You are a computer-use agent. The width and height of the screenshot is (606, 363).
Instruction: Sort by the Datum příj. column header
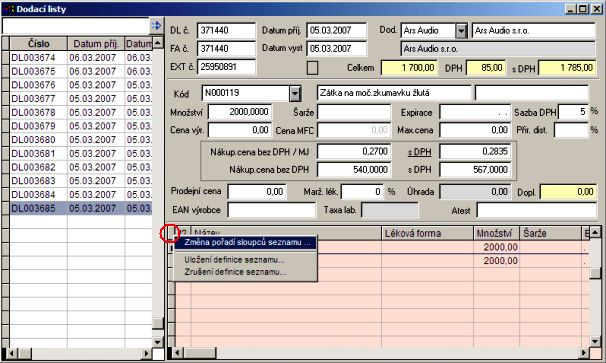[96, 44]
